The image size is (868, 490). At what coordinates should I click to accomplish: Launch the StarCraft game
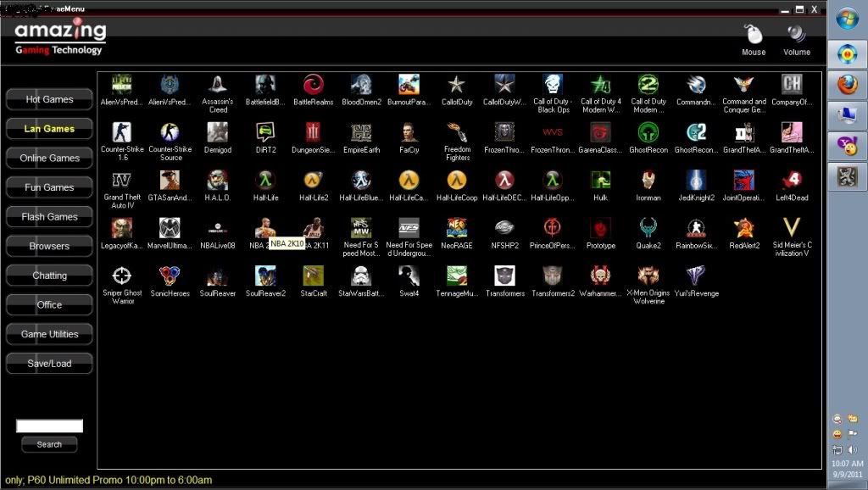314,276
